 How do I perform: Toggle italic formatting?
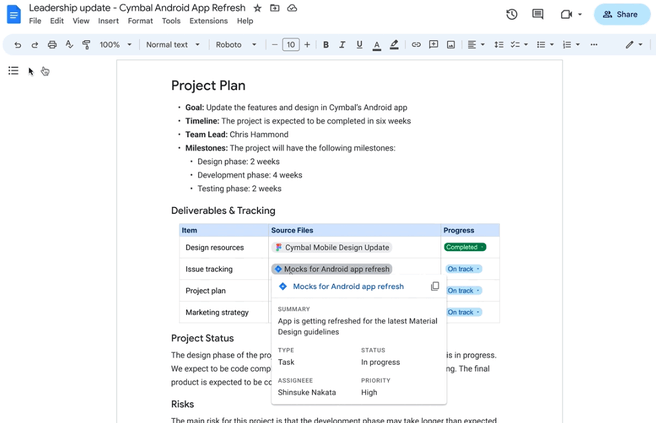(x=342, y=45)
